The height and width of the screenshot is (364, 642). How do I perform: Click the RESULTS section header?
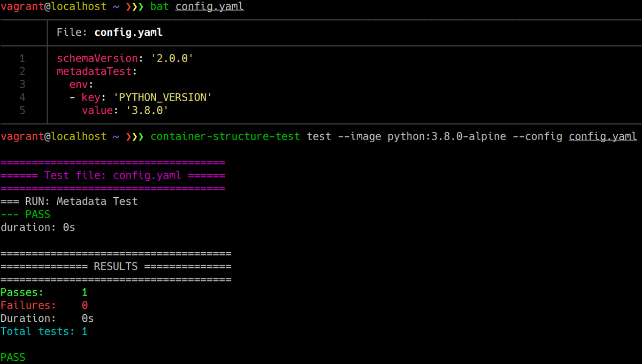click(116, 266)
